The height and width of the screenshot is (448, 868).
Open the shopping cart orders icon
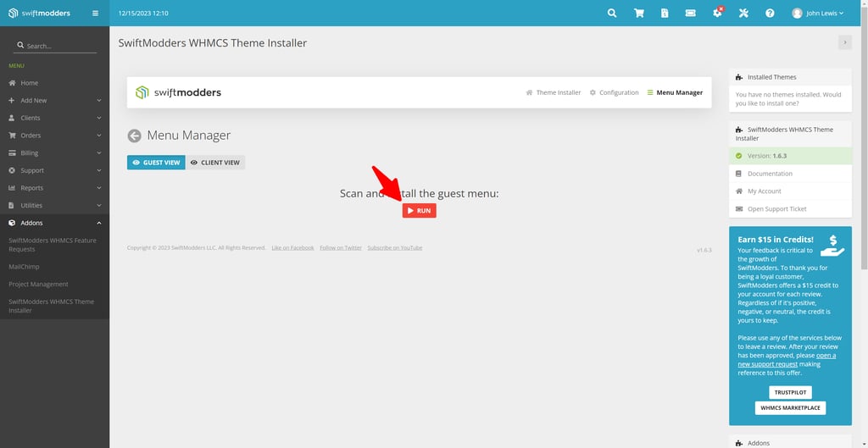638,14
